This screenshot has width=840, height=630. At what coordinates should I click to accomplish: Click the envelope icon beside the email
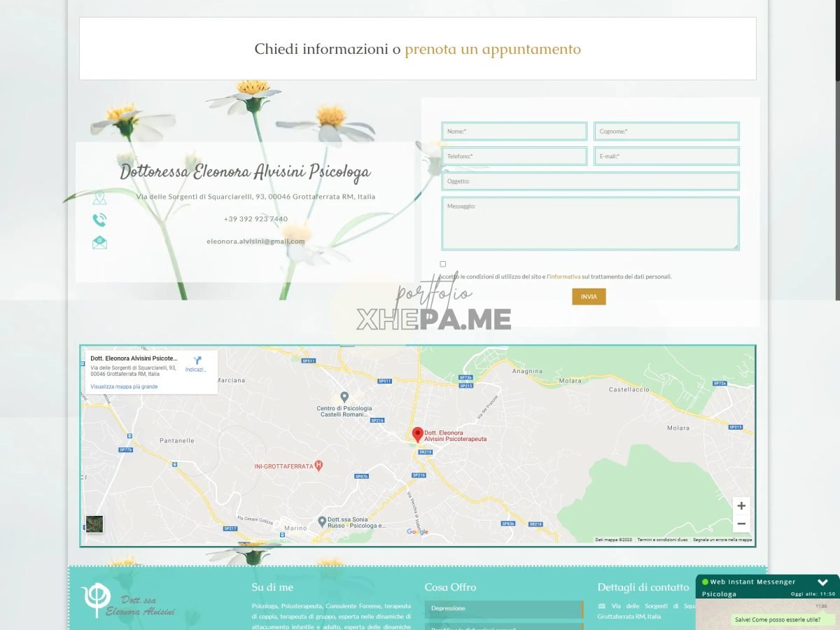tap(99, 242)
